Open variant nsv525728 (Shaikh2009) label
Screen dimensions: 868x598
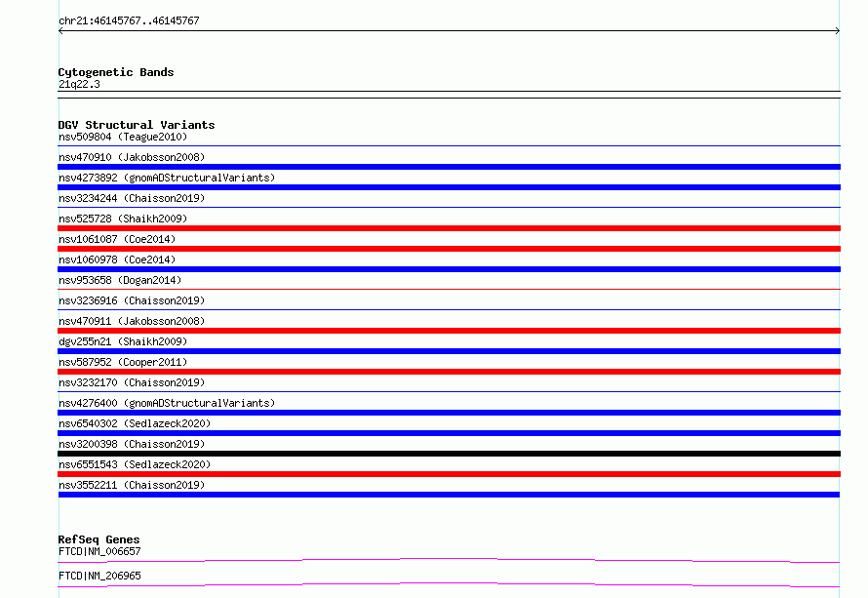[123, 219]
